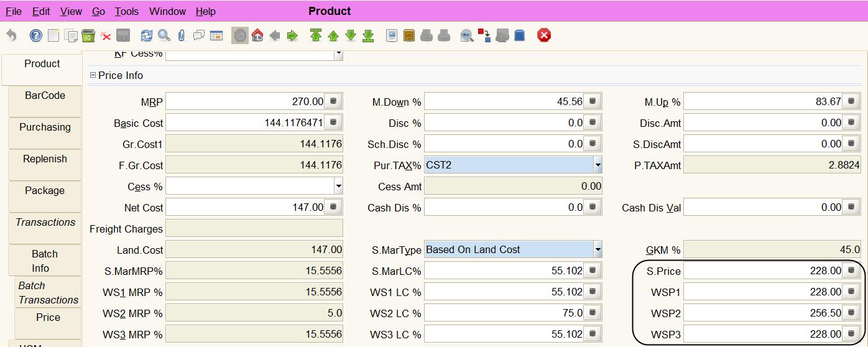This screenshot has height=347, width=868.
Task: Click the WS2 LC % field showing 75.0
Action: click(504, 313)
